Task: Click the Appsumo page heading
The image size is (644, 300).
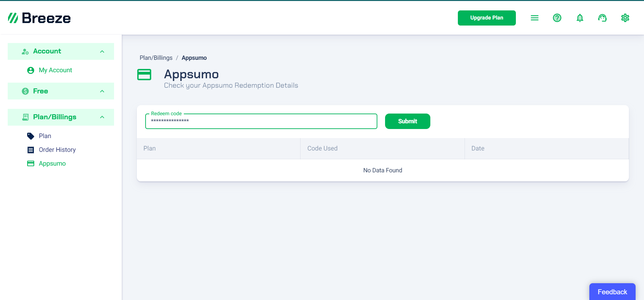Action: (x=191, y=74)
